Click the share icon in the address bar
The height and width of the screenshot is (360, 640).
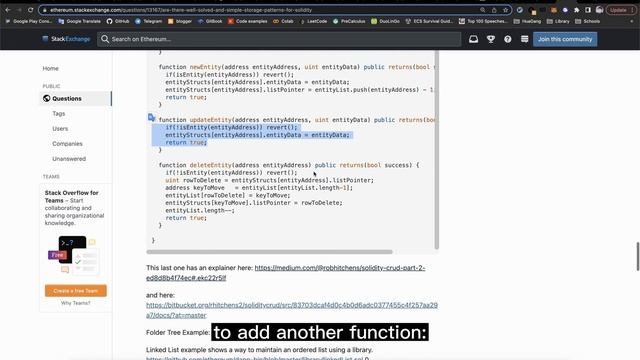(x=494, y=10)
